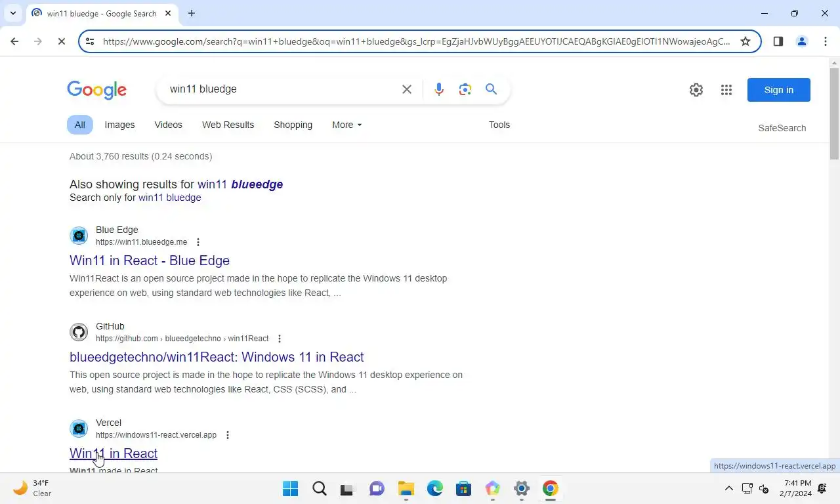Open Microsoft Store from taskbar

(x=464, y=488)
